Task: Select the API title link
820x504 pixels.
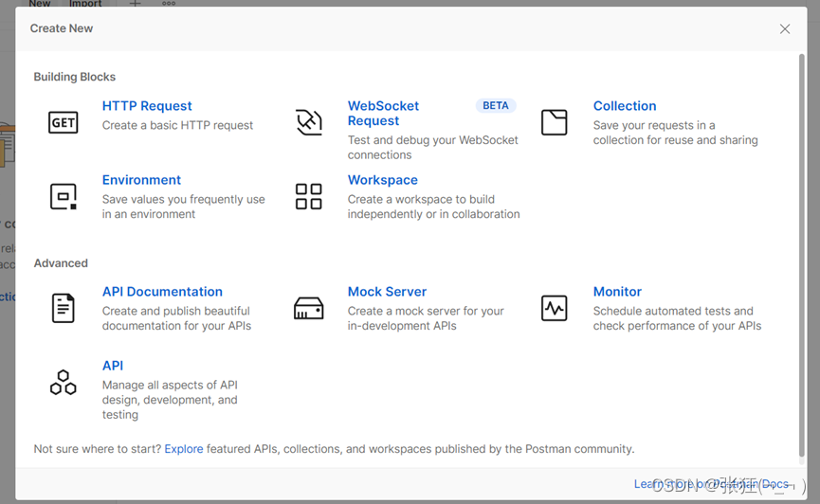Action: 113,366
